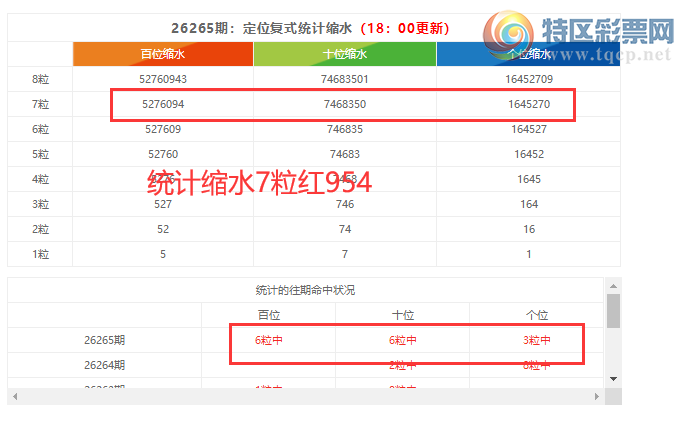Click the 统计的往期命中状况 heading
Screen dimensions: 684x447
click(x=305, y=290)
